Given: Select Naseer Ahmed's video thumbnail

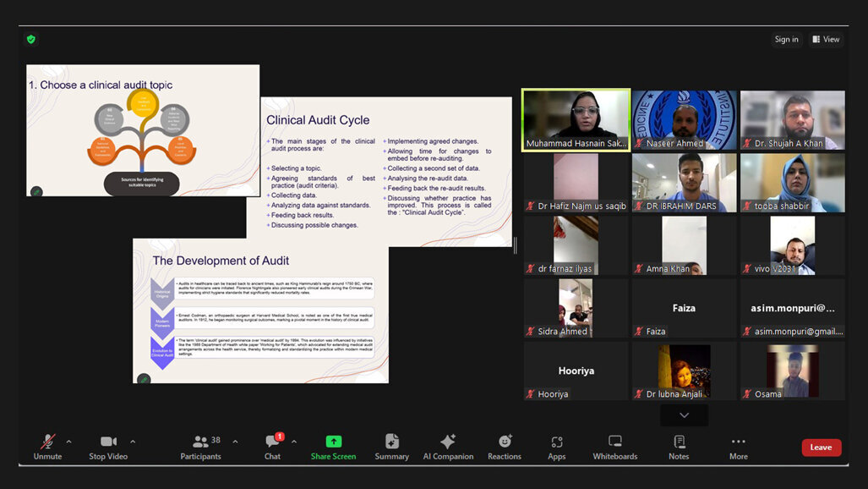Looking at the screenshot, I should 684,119.
